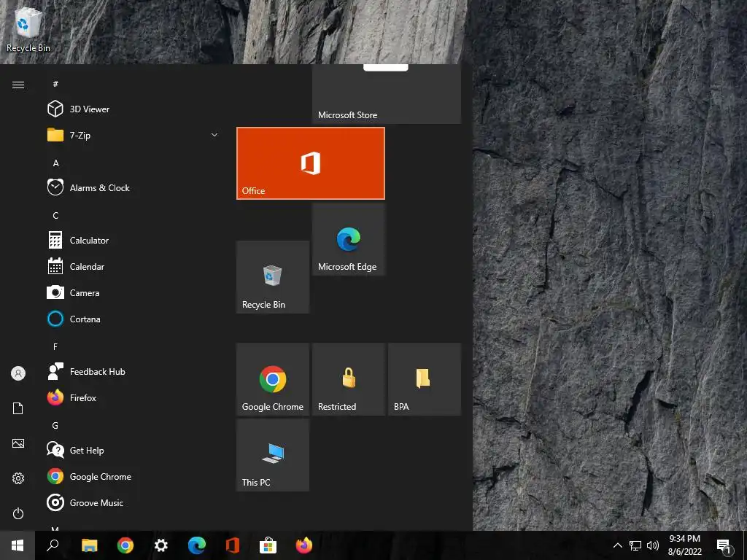Open the Office tile
Screen dimensions: 747x560
coord(311,163)
